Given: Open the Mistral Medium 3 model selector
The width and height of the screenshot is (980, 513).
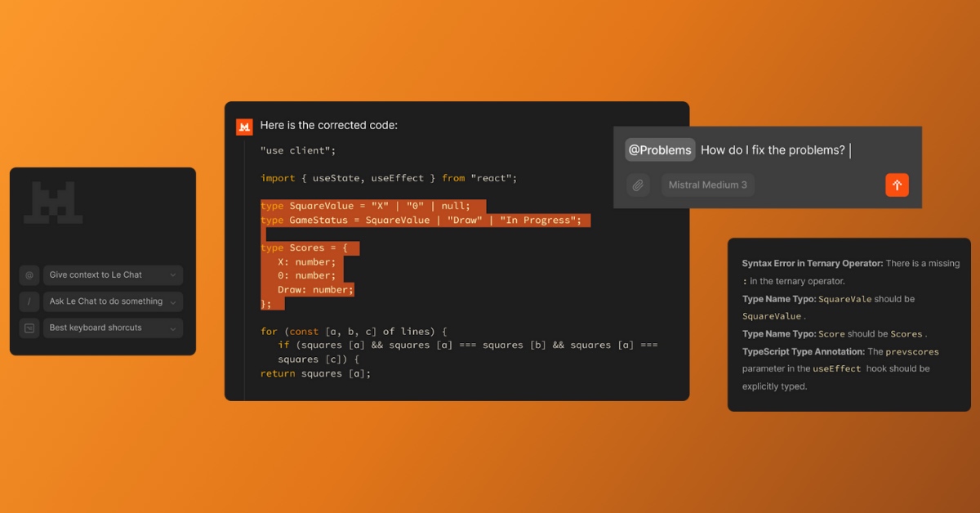Looking at the screenshot, I should [708, 185].
